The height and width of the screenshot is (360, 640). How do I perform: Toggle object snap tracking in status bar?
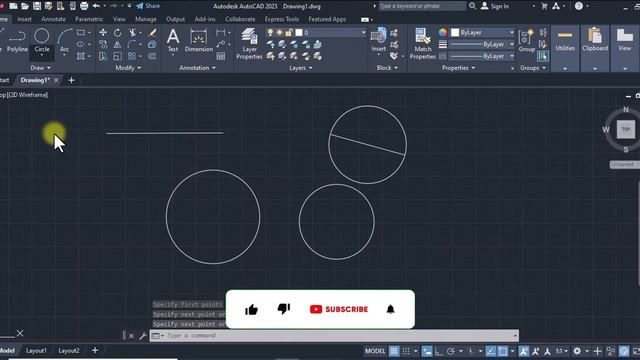pyautogui.click(x=491, y=351)
